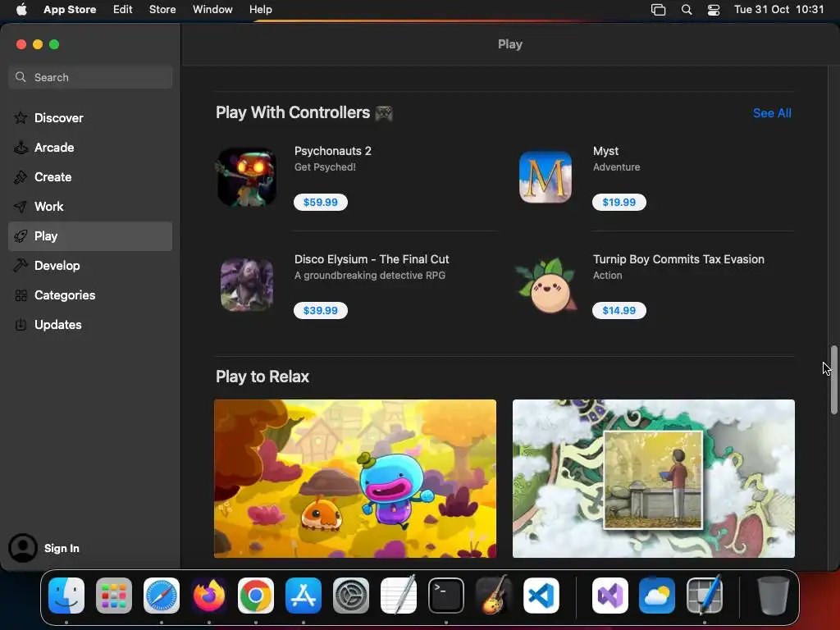Open System Settings from the Dock
The image size is (840, 630).
tap(351, 596)
